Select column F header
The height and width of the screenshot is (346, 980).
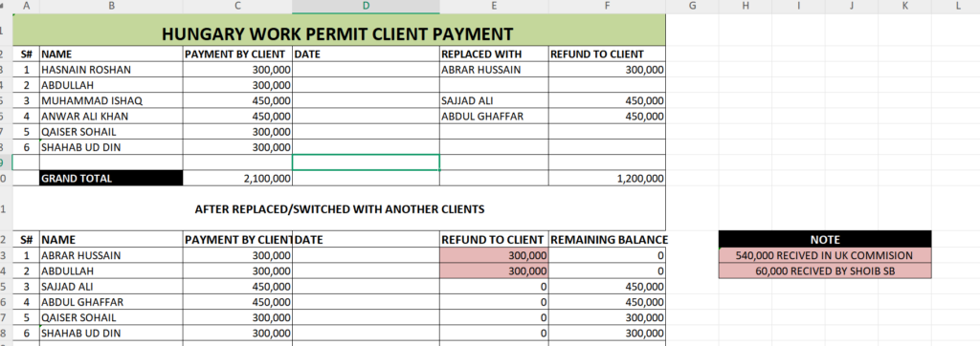(607, 6)
